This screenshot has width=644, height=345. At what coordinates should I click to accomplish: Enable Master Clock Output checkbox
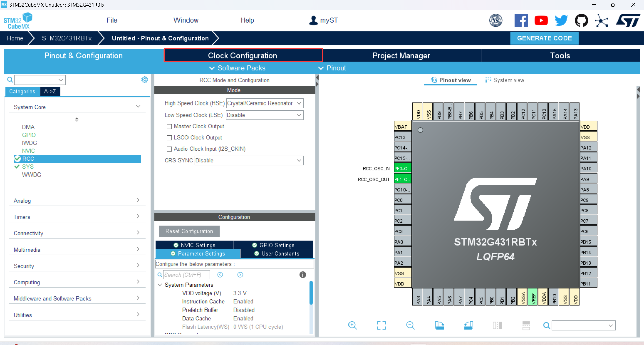pyautogui.click(x=169, y=126)
